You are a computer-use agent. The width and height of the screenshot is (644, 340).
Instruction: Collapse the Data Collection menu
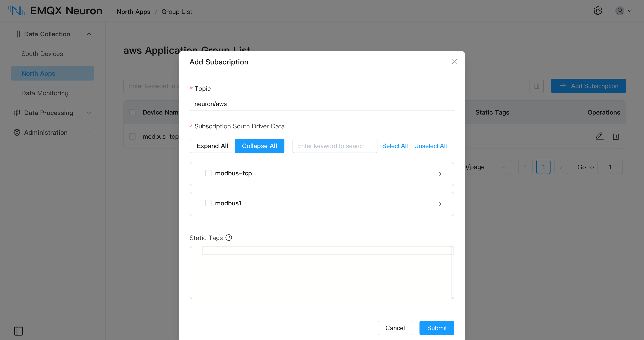89,34
